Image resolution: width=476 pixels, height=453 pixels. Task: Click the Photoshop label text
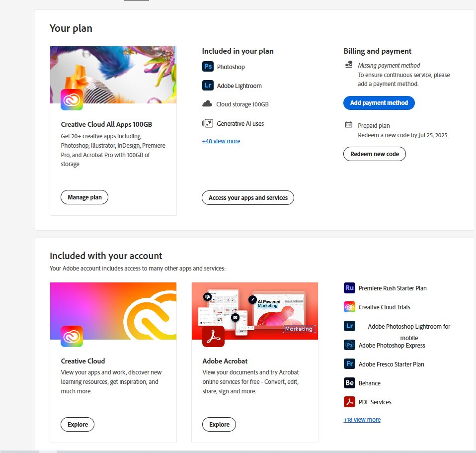point(231,67)
